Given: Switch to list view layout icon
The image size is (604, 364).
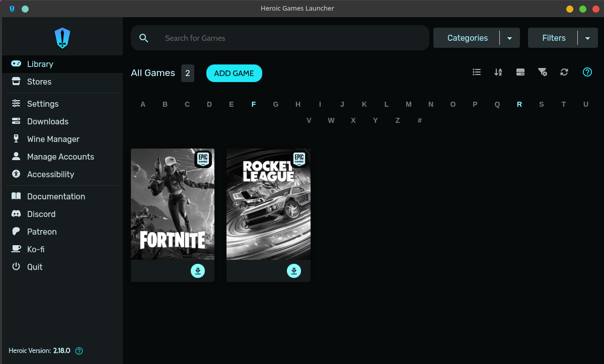Looking at the screenshot, I should 477,72.
